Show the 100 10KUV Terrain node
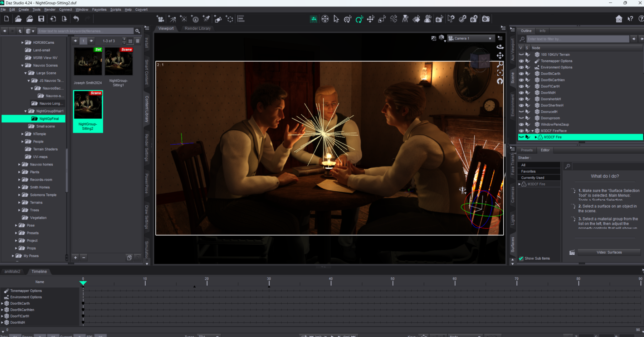Screen dimensions: 644x337 [521, 55]
